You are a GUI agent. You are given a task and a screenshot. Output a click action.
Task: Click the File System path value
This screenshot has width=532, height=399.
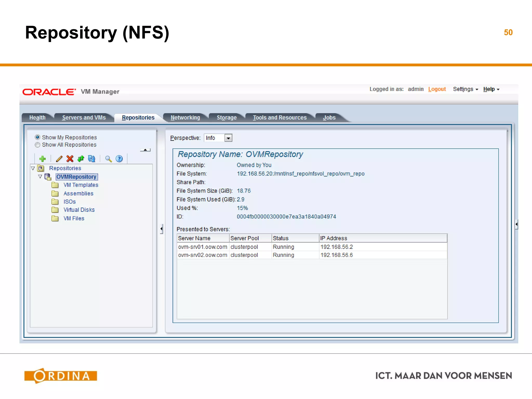(301, 174)
